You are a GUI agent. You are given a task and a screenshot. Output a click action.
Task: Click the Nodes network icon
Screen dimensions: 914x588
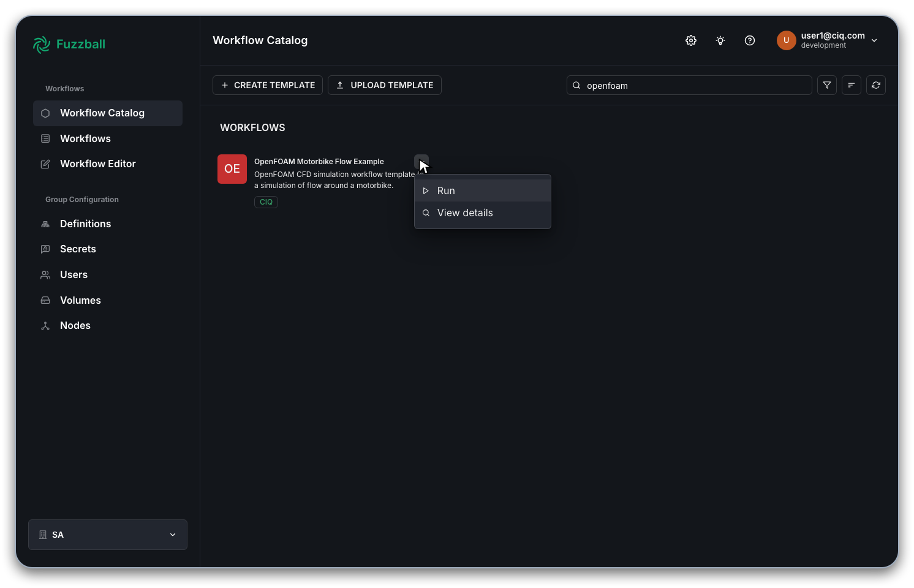45,326
